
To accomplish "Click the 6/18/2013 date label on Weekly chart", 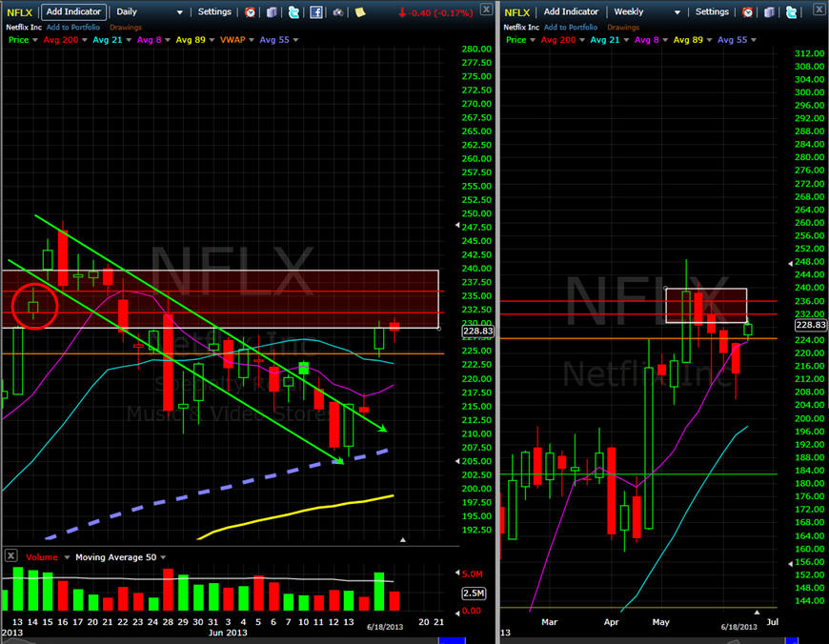I will point(739,627).
